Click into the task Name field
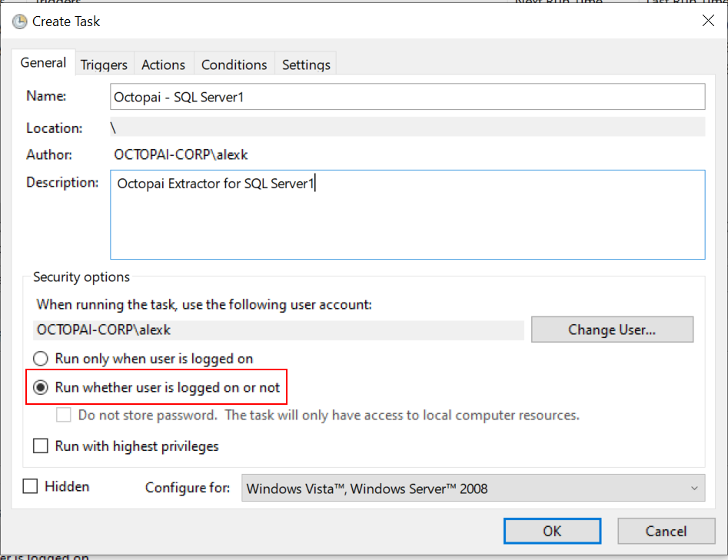The image size is (728, 560). [407, 97]
